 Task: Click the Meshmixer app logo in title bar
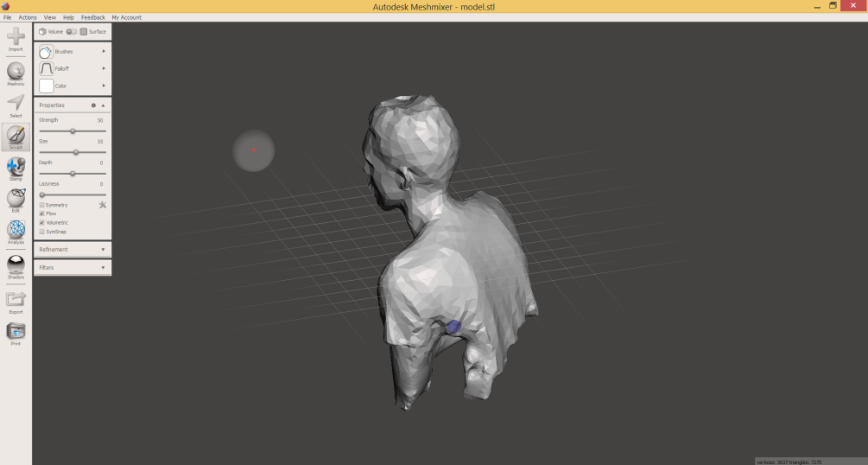click(5, 6)
